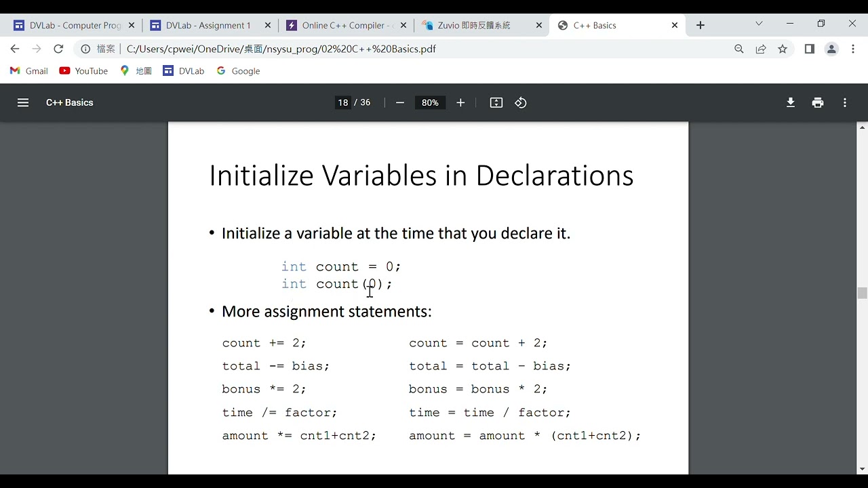Open a new browser tab
Image resolution: width=868 pixels, height=488 pixels.
[x=701, y=25]
